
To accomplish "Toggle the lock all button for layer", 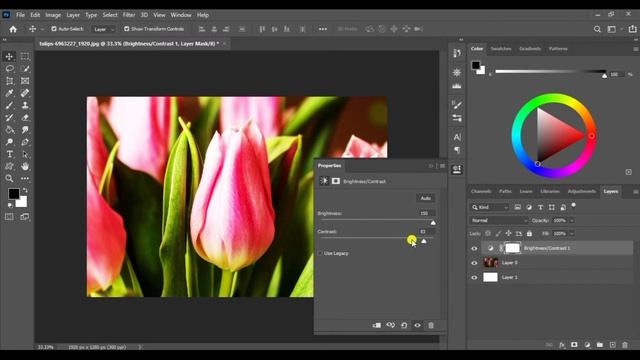I will pyautogui.click(x=529, y=233).
